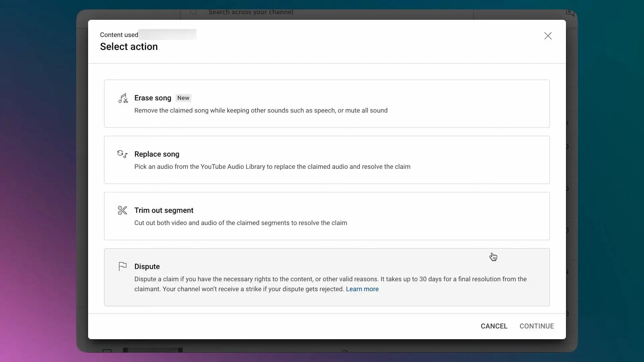Click the CONTINUE button
The height and width of the screenshot is (362, 644).
coord(537,326)
